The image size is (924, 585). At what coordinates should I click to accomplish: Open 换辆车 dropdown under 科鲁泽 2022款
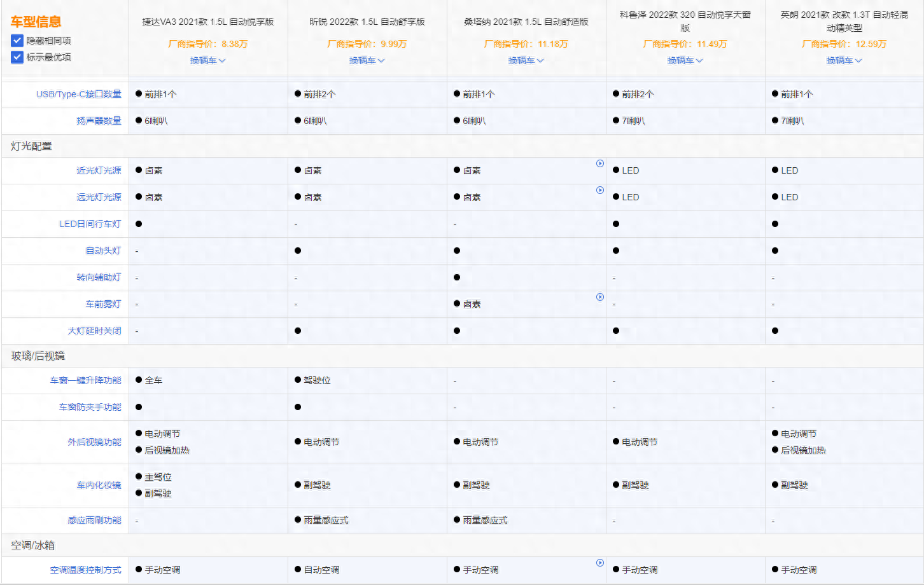685,60
